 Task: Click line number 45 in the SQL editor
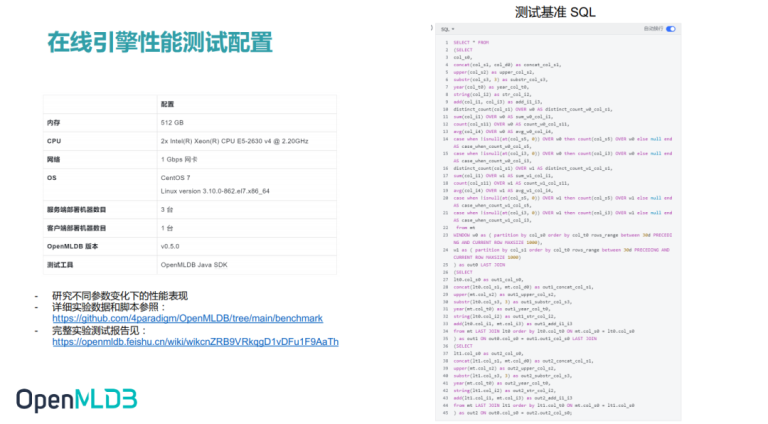pos(446,413)
